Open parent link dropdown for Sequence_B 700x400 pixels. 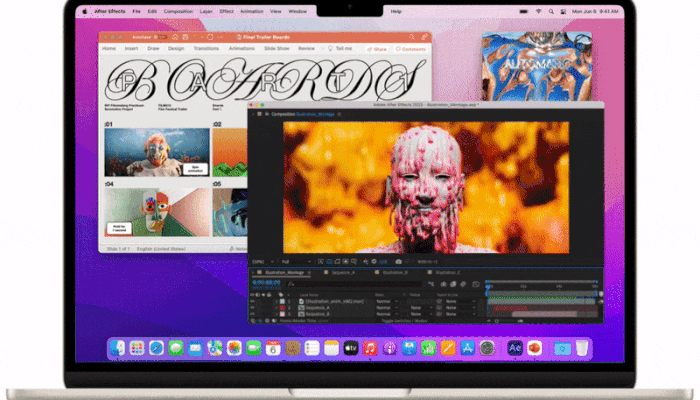[461, 314]
